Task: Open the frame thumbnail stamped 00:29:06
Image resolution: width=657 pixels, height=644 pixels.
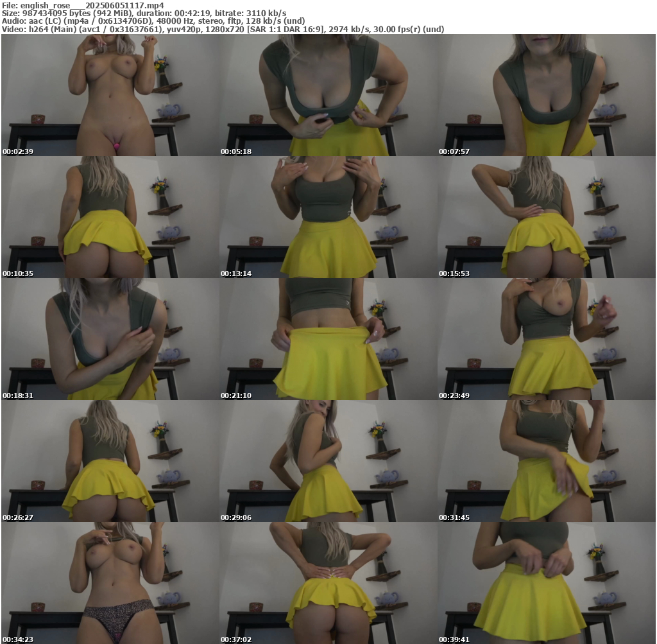Action: pos(328,461)
